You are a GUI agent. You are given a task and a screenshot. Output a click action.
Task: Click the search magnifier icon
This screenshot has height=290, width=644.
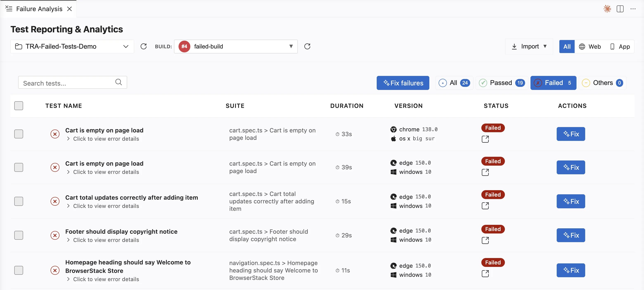(118, 82)
